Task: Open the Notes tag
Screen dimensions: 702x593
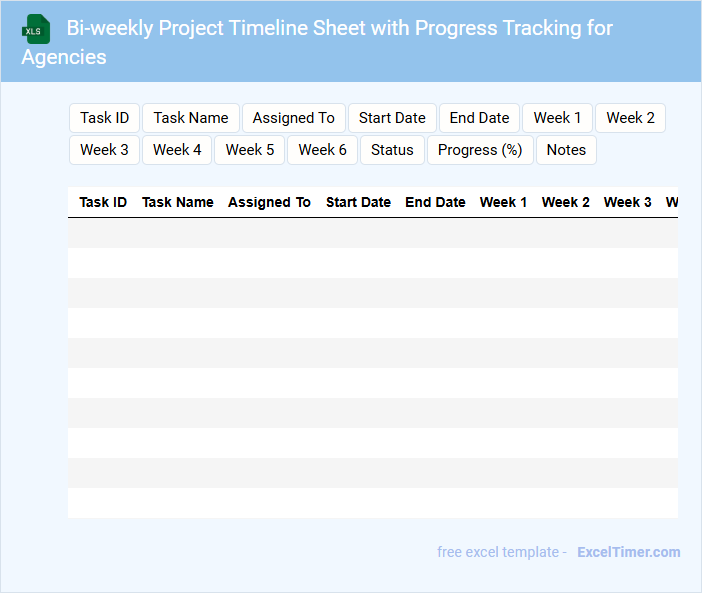Action: (x=566, y=150)
